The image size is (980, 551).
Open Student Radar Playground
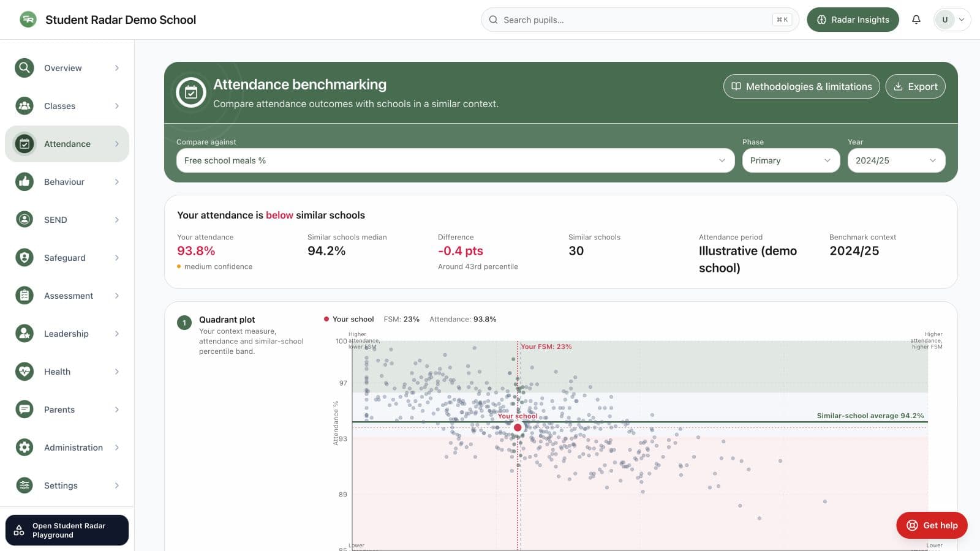click(x=67, y=530)
